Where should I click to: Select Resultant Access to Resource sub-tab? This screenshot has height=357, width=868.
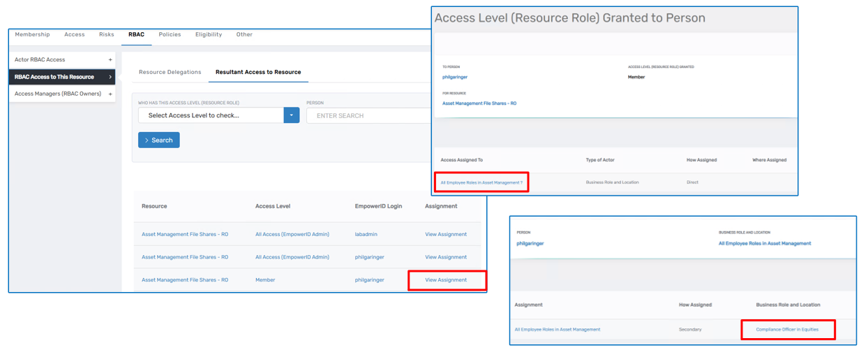258,72
